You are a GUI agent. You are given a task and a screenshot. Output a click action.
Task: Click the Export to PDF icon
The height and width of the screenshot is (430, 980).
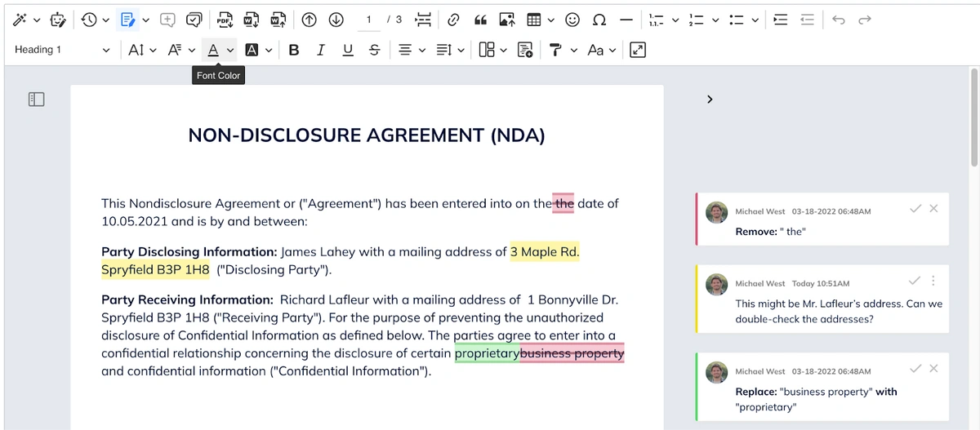click(x=223, y=20)
